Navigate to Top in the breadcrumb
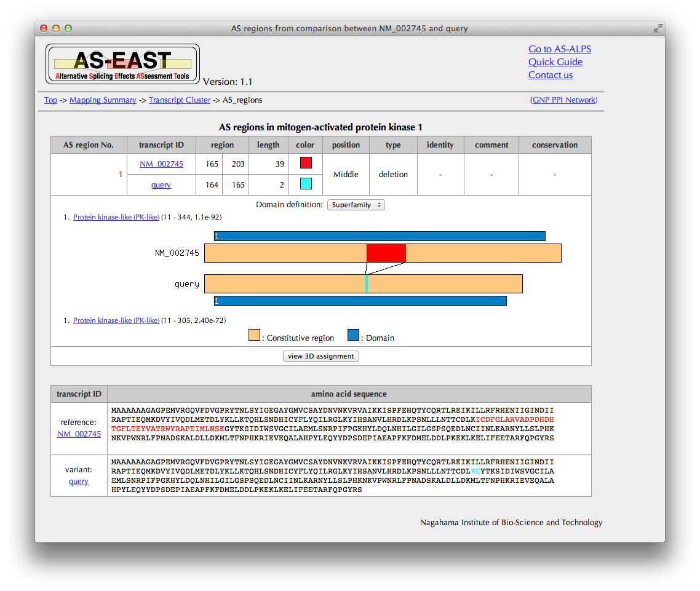The width and height of the screenshot is (700, 591). [x=50, y=100]
